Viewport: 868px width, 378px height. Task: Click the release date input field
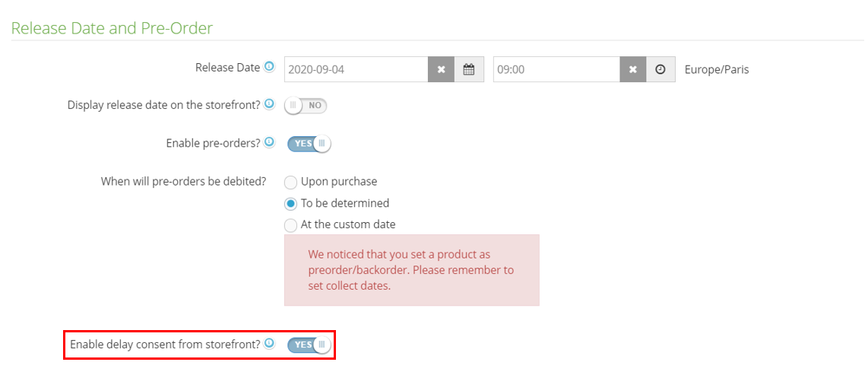356,69
